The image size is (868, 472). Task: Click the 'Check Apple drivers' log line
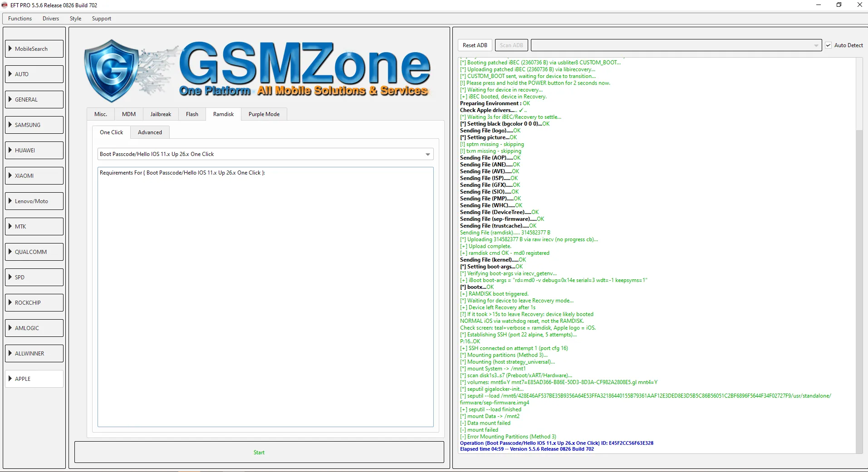[494, 110]
